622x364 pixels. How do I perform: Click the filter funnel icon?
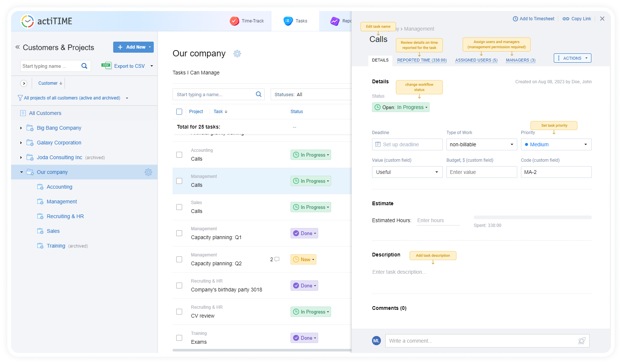click(x=20, y=98)
